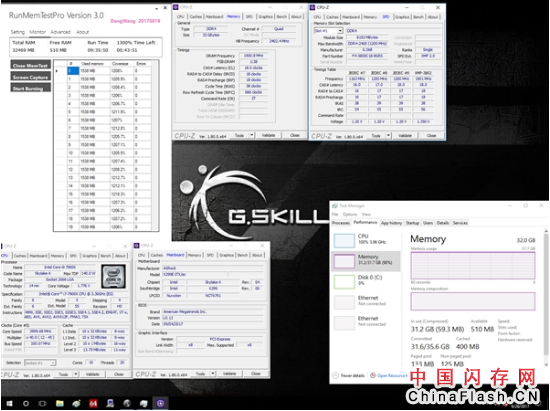Screen dimensions: 550x411
Task: Open File menu in Task Manager
Action: 335,214
